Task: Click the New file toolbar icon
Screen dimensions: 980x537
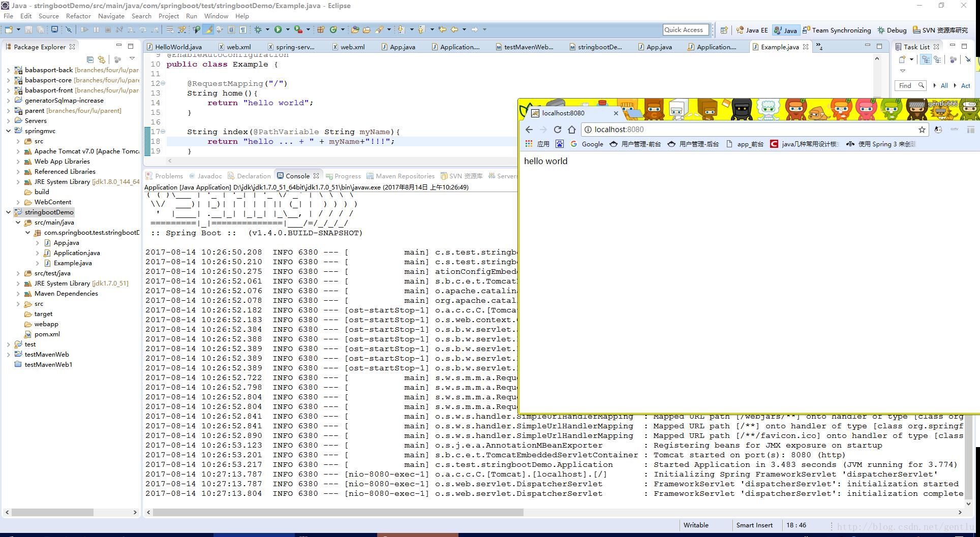Action: point(9,29)
